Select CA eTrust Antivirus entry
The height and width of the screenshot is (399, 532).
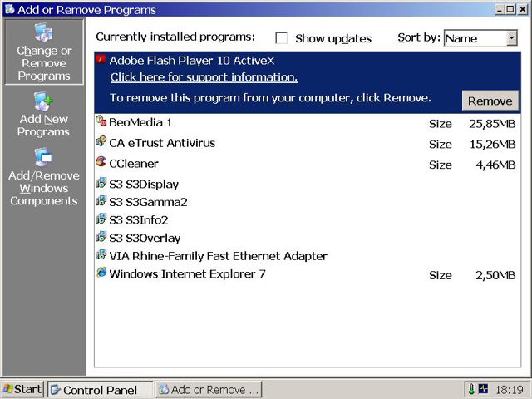coord(308,143)
